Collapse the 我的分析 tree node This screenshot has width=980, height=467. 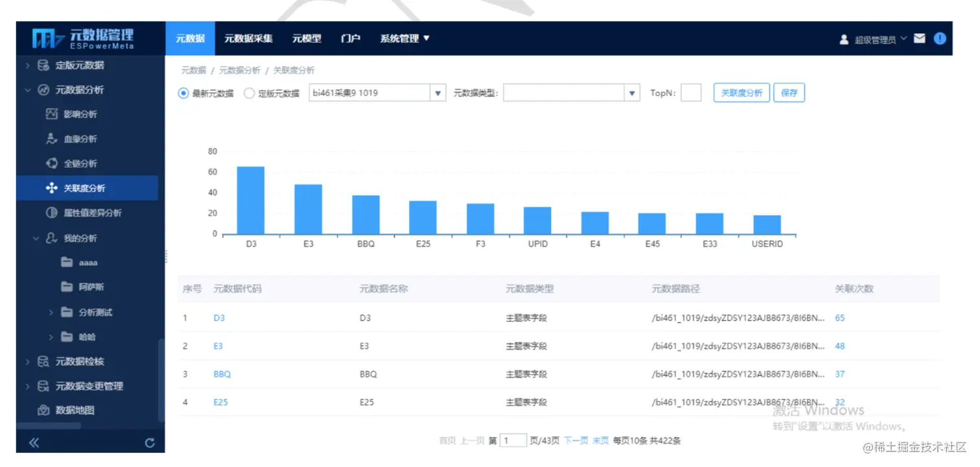pos(36,238)
